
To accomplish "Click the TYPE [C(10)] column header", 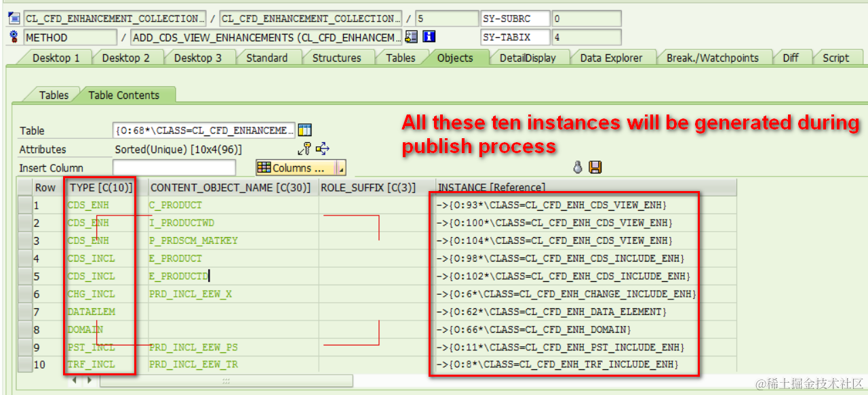I will [x=102, y=187].
